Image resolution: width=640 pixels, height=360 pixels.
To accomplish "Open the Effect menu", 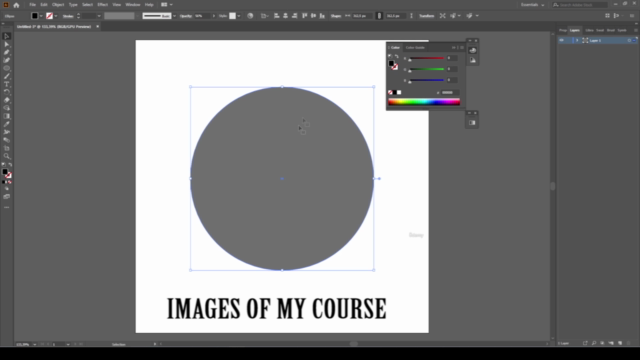I will click(102, 5).
